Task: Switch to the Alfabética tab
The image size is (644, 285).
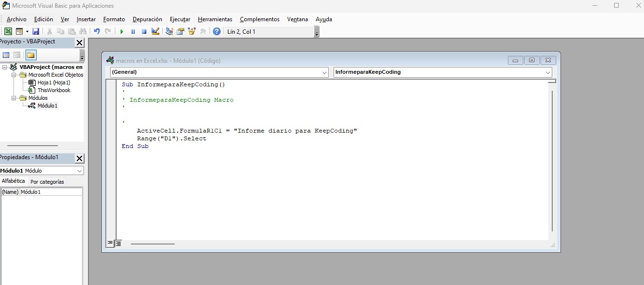Action: pyautogui.click(x=14, y=181)
